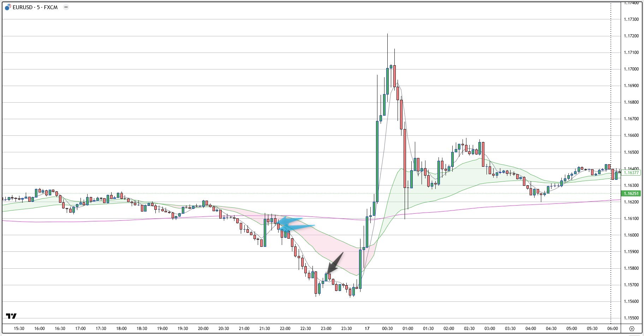Click the 15:30 time axis label

tap(19, 329)
